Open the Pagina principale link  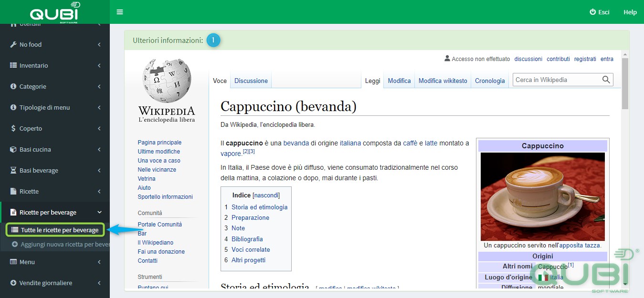pos(159,143)
